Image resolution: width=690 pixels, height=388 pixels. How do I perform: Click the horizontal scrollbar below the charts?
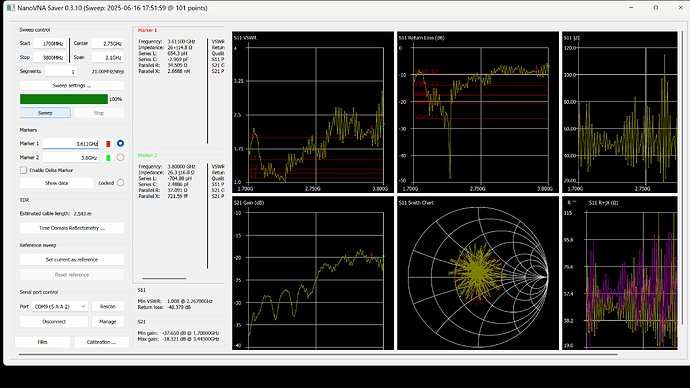click(x=318, y=354)
